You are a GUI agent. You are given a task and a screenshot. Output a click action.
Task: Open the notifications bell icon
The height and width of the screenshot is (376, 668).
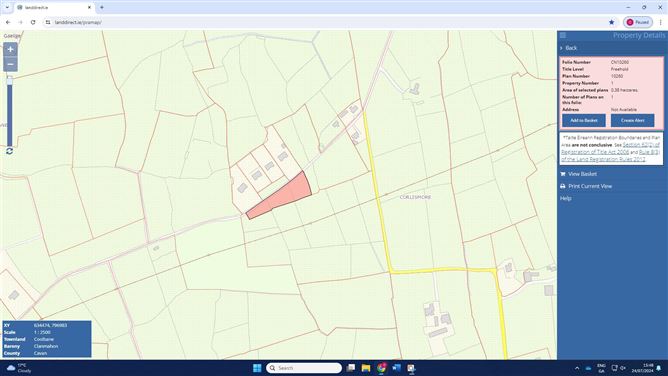click(x=659, y=368)
